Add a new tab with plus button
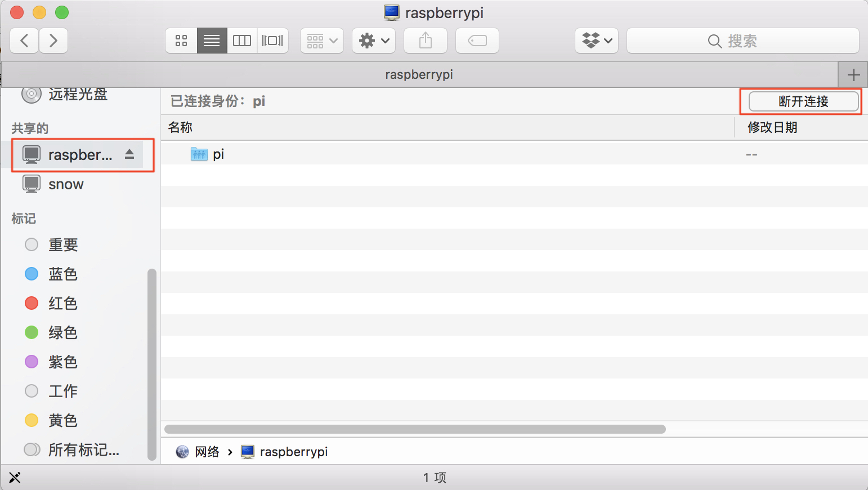The image size is (868, 490). [853, 75]
